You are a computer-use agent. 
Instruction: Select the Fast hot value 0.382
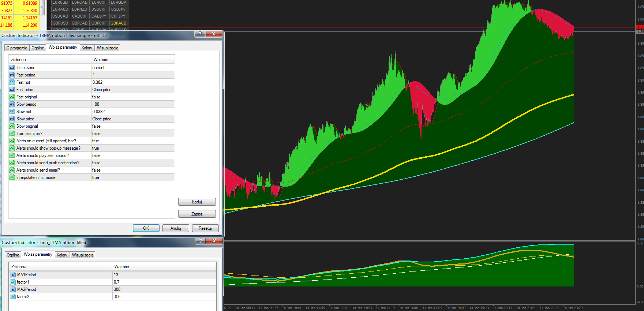click(x=97, y=82)
